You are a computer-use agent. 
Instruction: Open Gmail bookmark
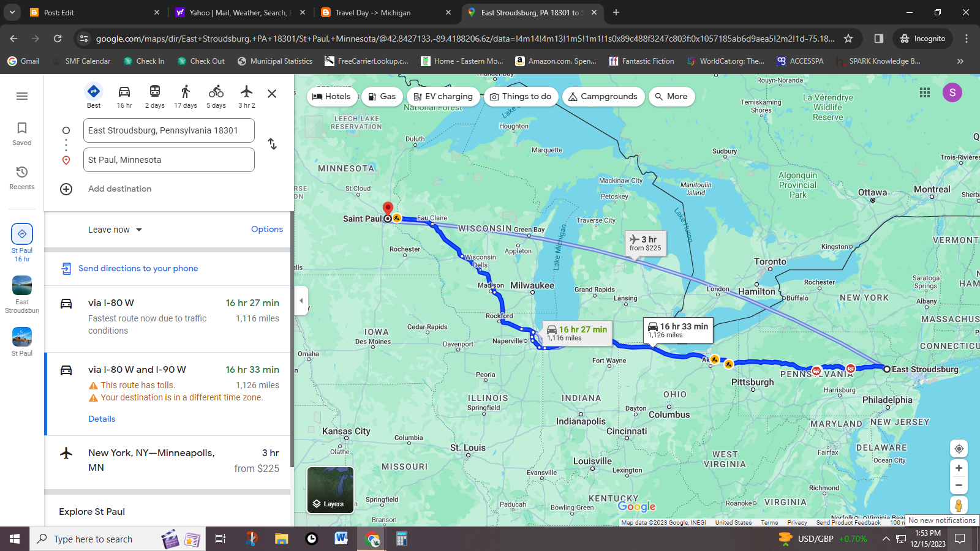[23, 61]
